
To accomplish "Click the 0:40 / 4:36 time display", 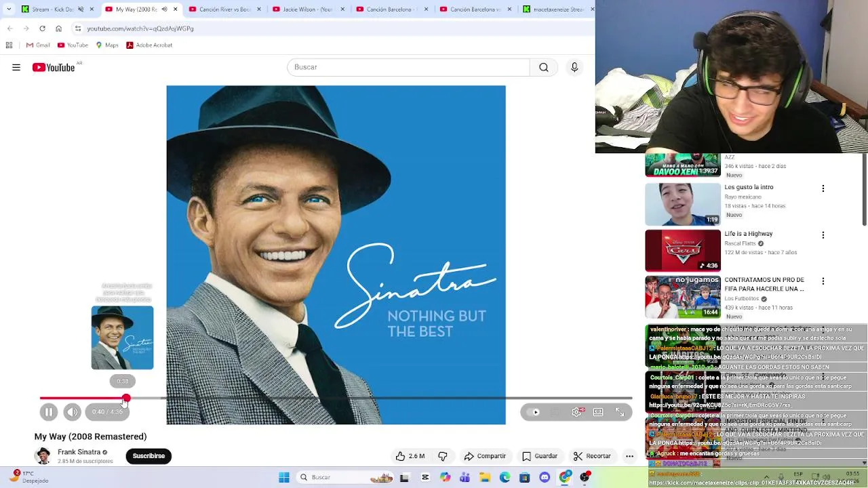I will pyautogui.click(x=108, y=412).
